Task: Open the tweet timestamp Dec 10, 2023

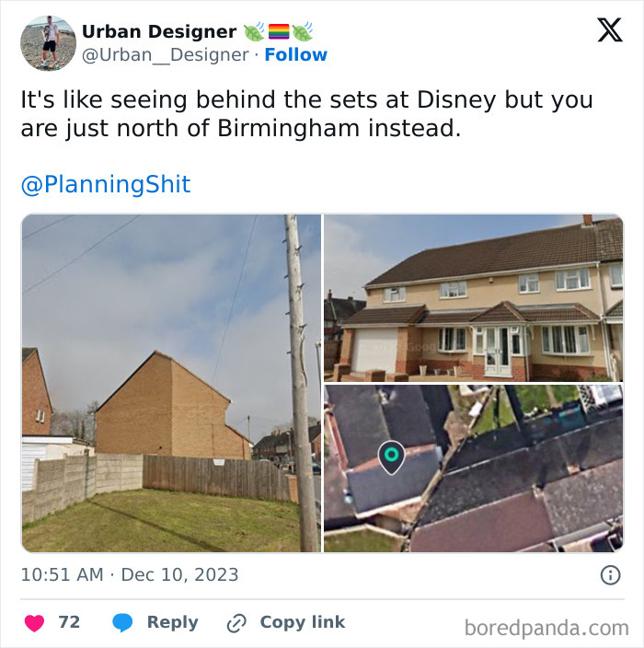Action: tap(130, 575)
